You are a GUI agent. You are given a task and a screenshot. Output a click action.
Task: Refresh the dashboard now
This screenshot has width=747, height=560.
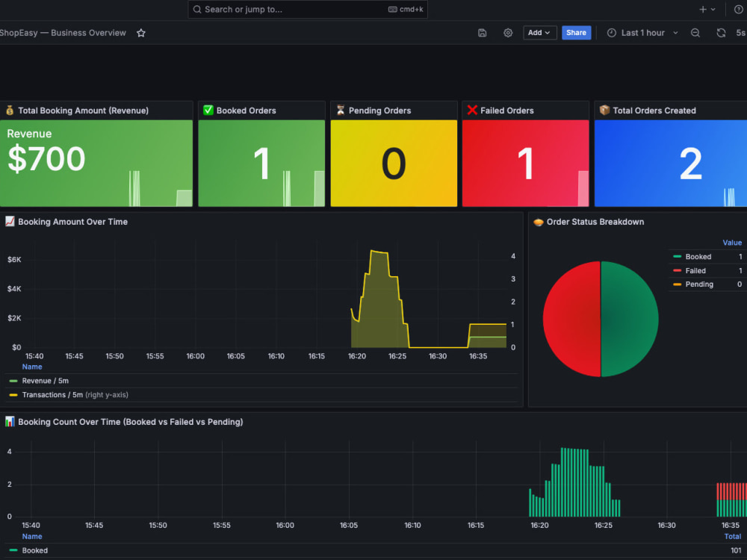(721, 33)
